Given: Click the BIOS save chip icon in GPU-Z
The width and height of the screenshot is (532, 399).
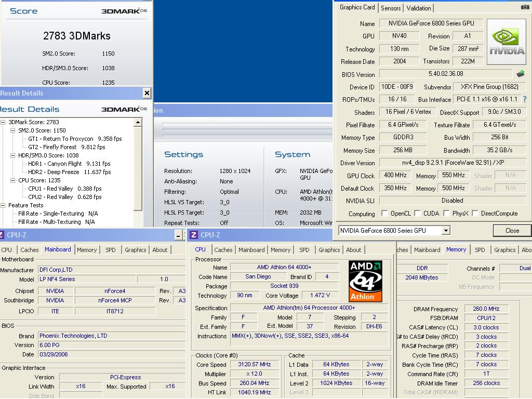Looking at the screenshot, I should (521, 74).
